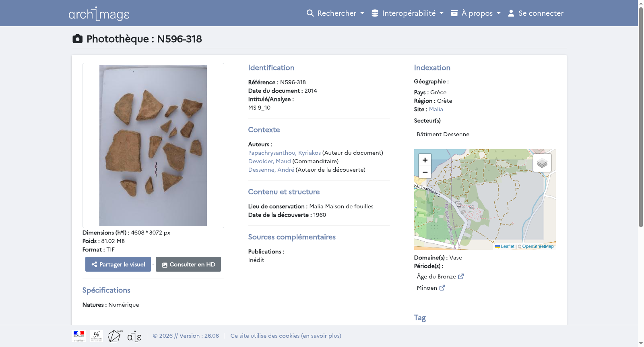This screenshot has width=644, height=347.
Task: Click the reference value N596-318 in Identification
Action: pos(293,82)
